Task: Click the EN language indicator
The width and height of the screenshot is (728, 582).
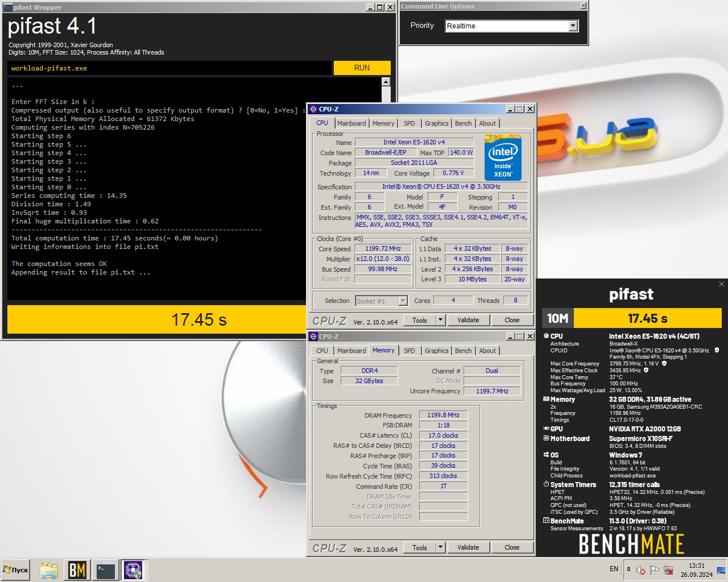Action: point(614,569)
